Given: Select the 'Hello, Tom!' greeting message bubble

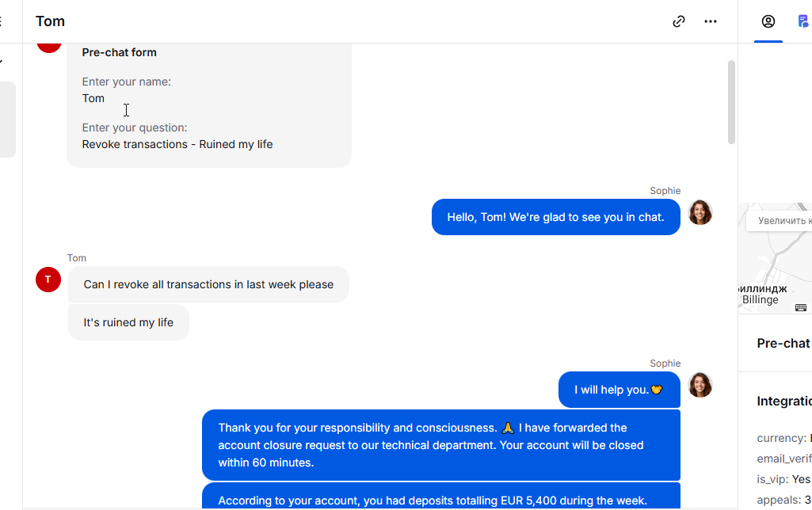Looking at the screenshot, I should click(555, 217).
